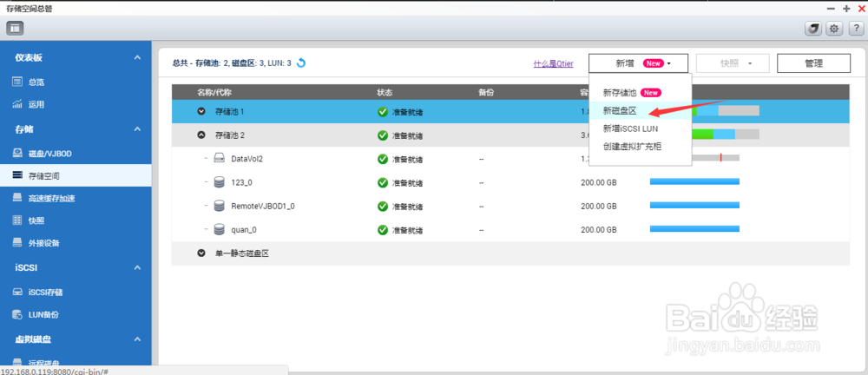868x375 pixels.
Task: Click 200.00 GB capacity of 123_0
Action: pyautogui.click(x=598, y=182)
